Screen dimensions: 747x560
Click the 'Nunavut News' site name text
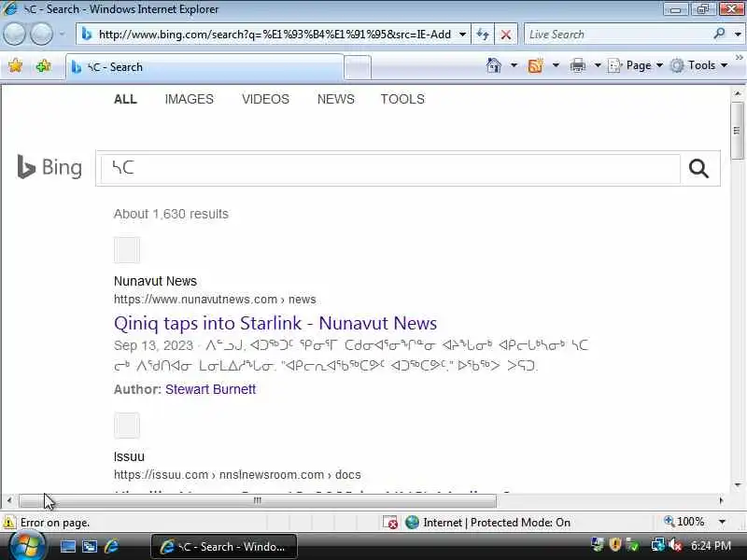pos(155,281)
